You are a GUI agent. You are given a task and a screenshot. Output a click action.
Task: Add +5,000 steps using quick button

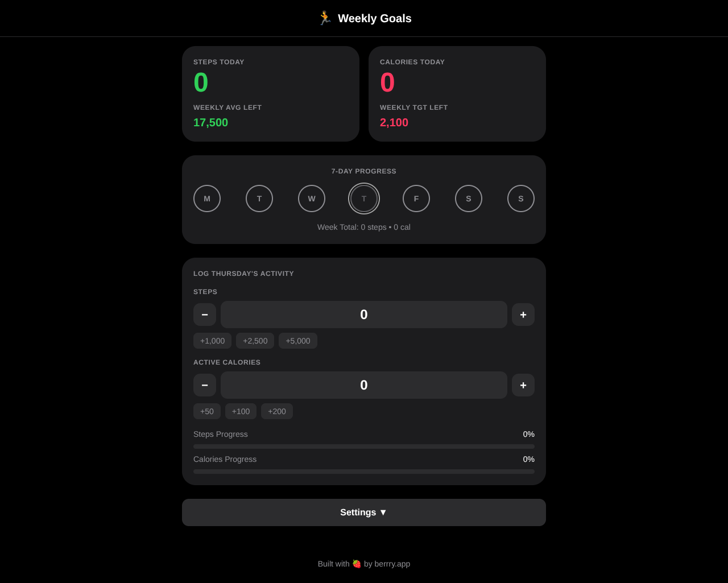click(298, 341)
